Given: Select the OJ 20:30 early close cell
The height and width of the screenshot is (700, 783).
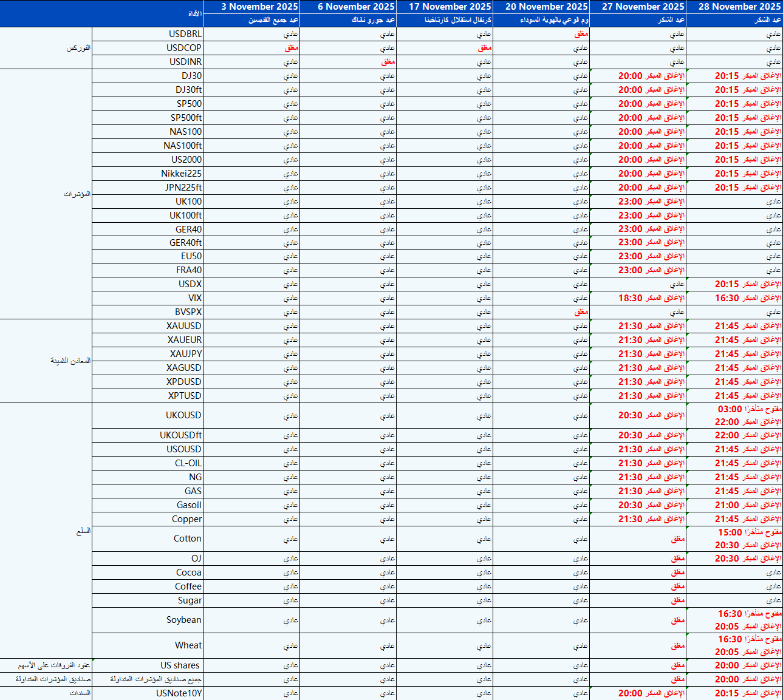Looking at the screenshot, I should [x=748, y=559].
